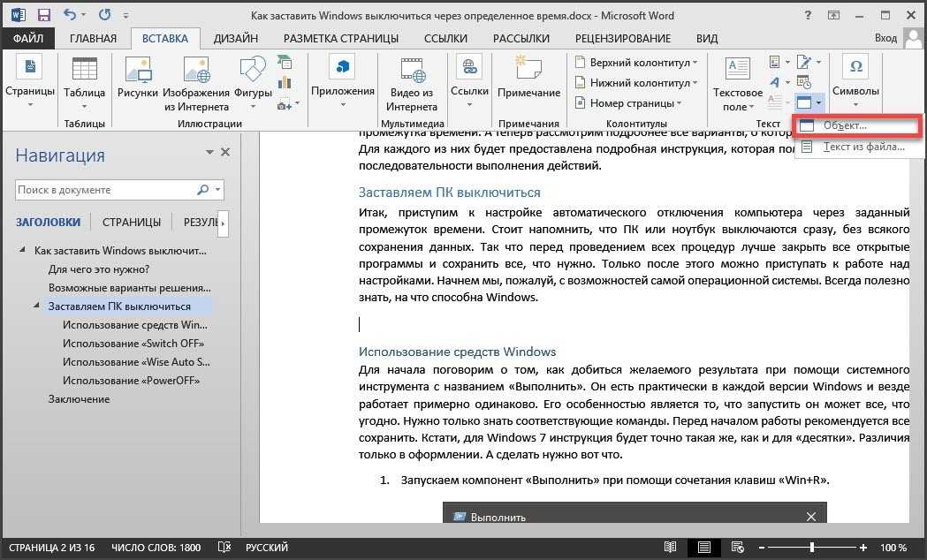Switch to the ДИЗАЙН ribbon tab

pos(234,38)
